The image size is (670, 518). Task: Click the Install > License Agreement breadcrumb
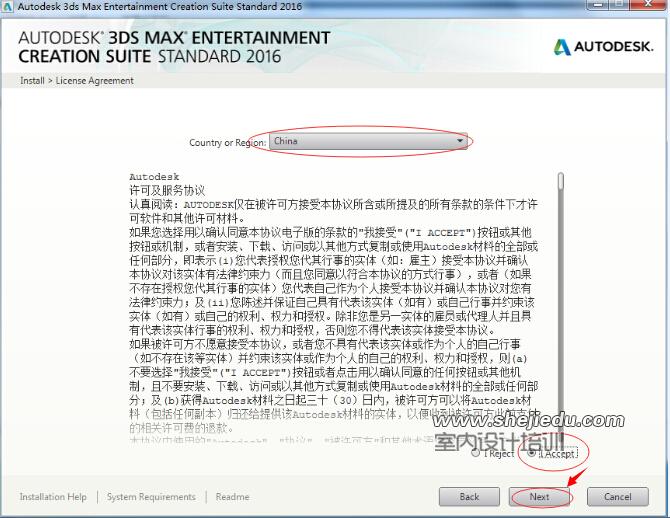(x=76, y=80)
